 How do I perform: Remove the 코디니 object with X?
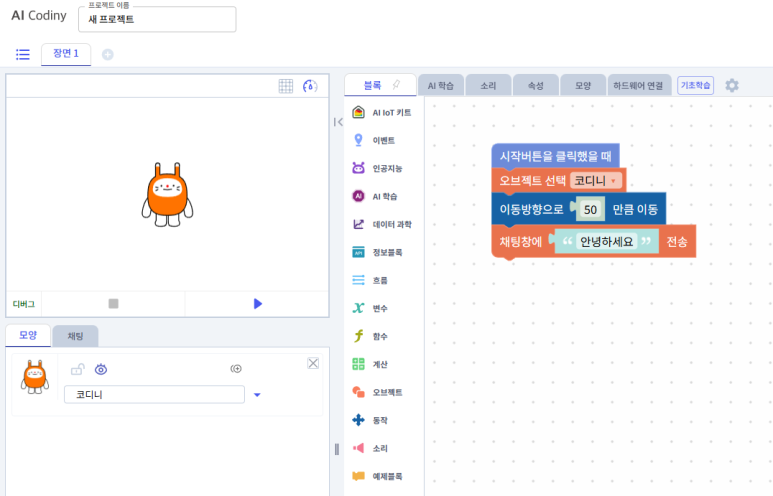point(313,363)
